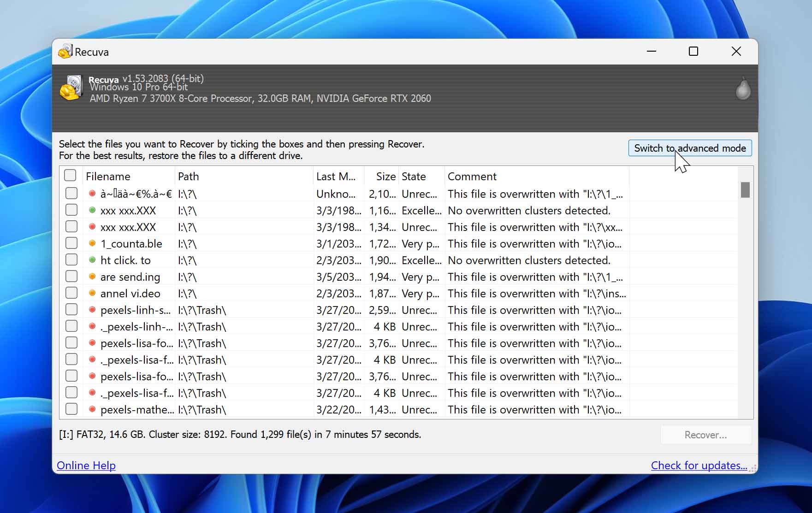Tick checkbox for pexels-mathe... file

(71, 409)
